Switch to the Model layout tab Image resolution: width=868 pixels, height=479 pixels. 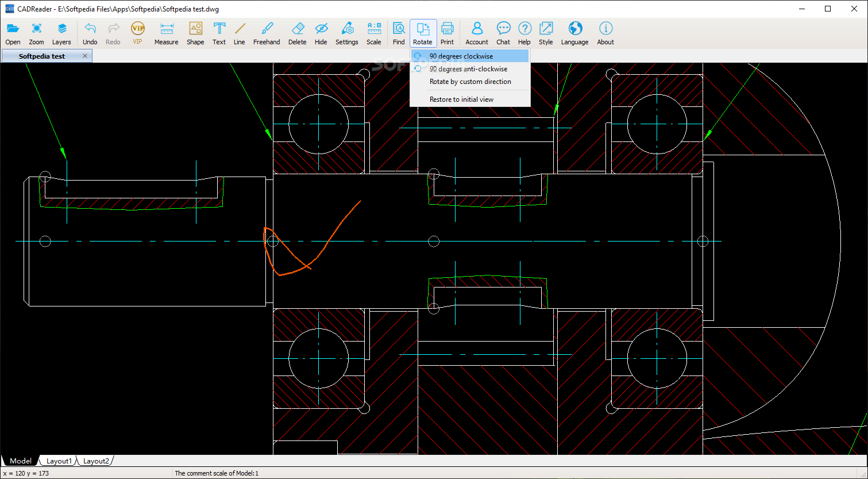tap(21, 461)
